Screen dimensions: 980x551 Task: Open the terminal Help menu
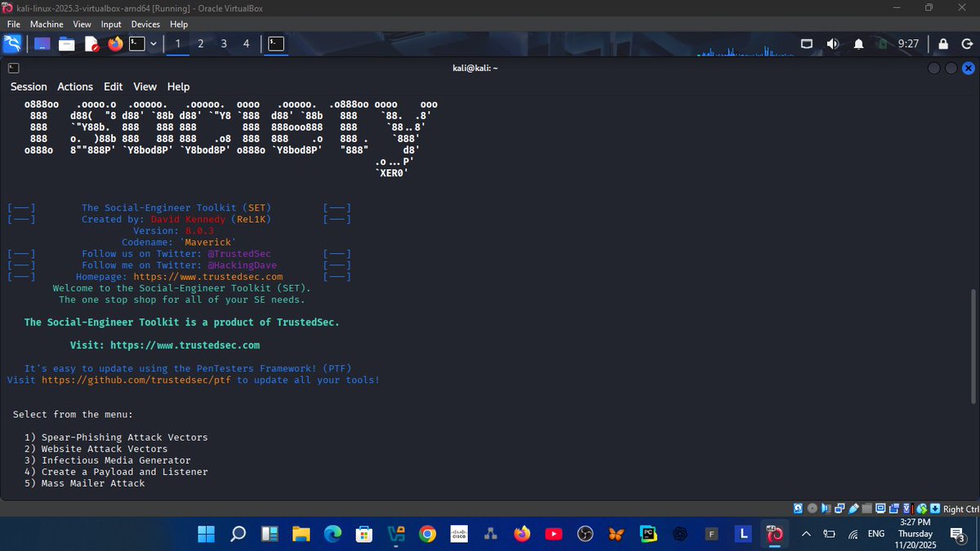pyautogui.click(x=178, y=87)
